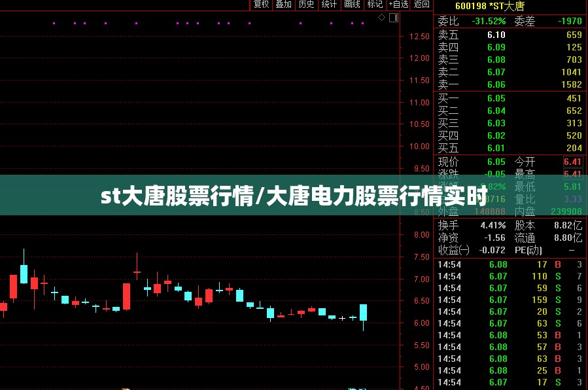Select the tick row with volume 110
Screen dimensions: 588x390
click(x=510, y=276)
